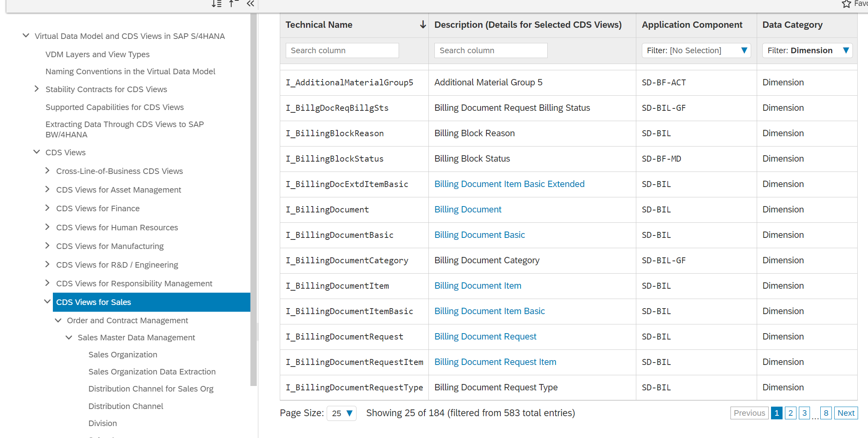Screen dimensions: 868x438
Task: Click the sort arrow on Technical Name column
Action: [423, 25]
